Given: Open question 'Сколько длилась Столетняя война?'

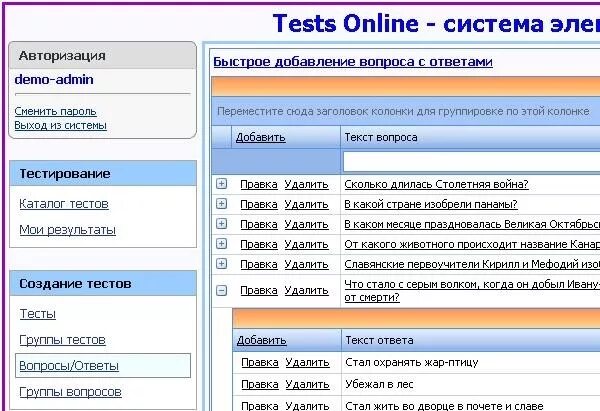Looking at the screenshot, I should (436, 184).
